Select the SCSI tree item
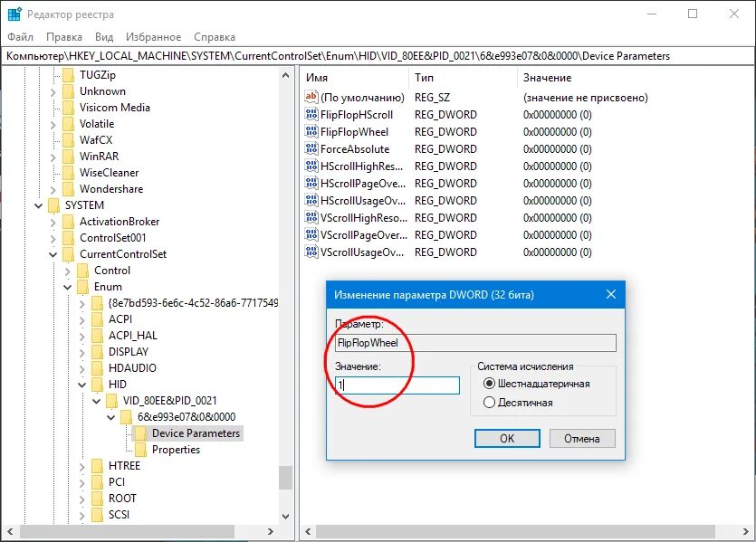 coord(119,515)
